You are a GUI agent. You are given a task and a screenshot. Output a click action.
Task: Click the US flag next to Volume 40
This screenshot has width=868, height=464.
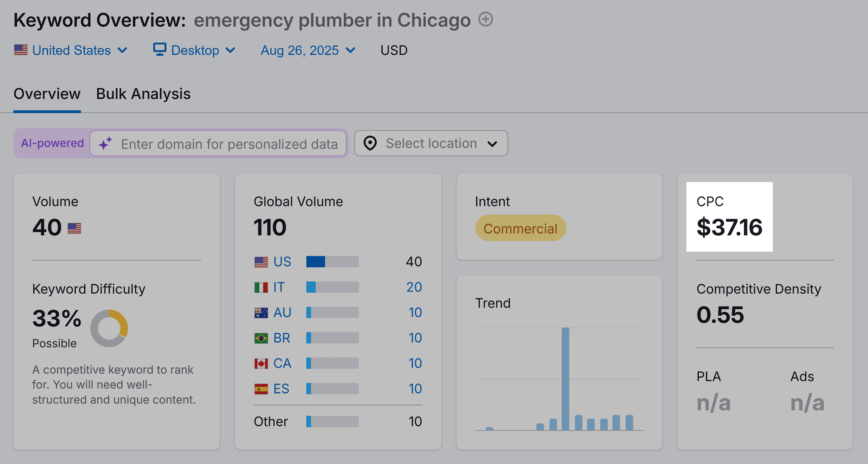pyautogui.click(x=74, y=228)
